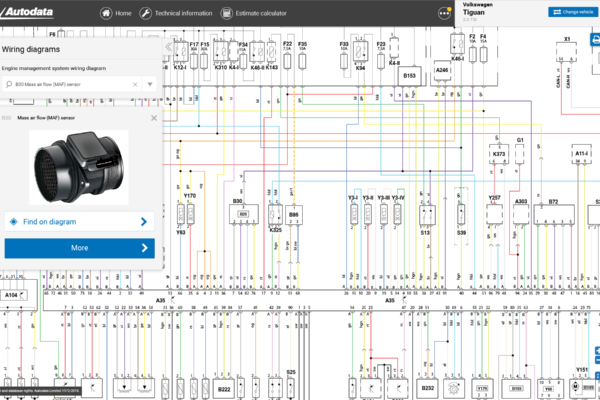Click the More button

pos(79,247)
